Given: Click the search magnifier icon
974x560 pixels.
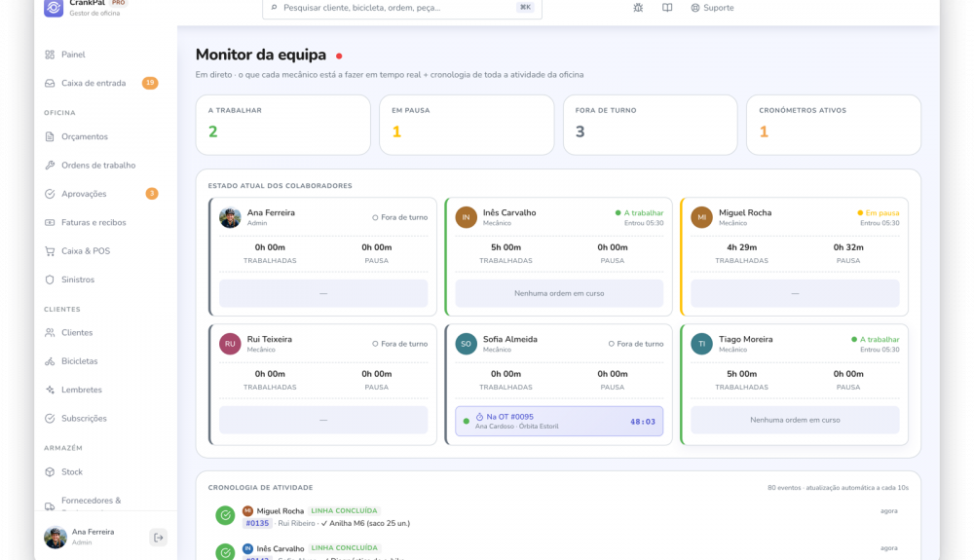Looking at the screenshot, I should pyautogui.click(x=274, y=8).
